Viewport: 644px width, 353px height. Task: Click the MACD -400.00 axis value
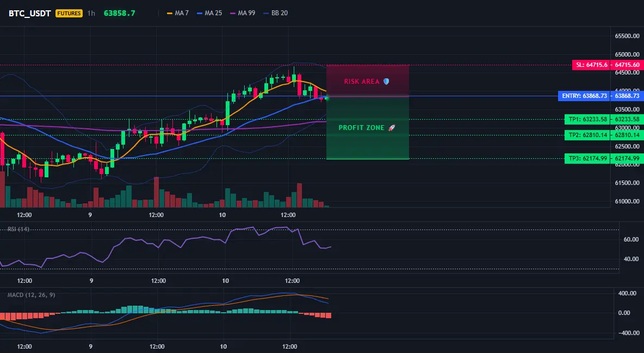(x=628, y=333)
